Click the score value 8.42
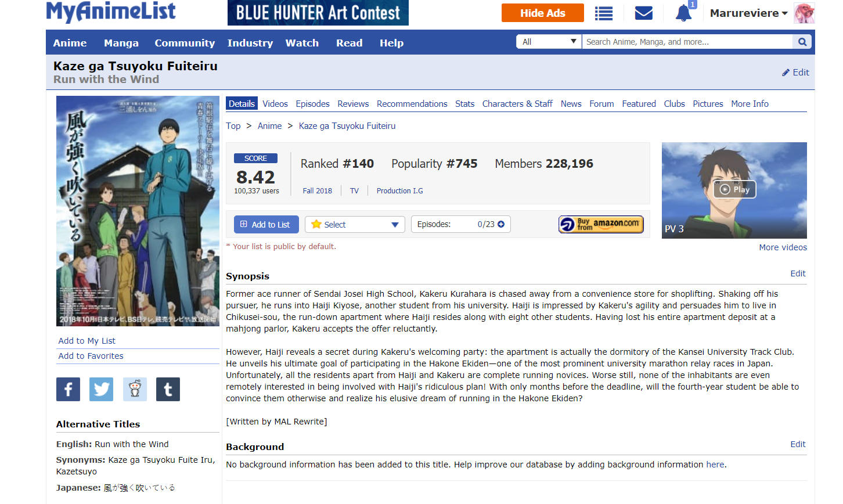The image size is (843, 504). 255,177
